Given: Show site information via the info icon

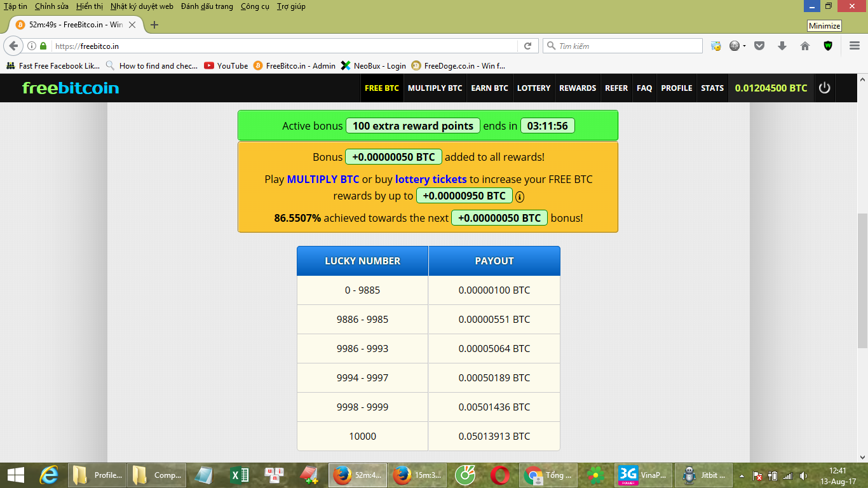Looking at the screenshot, I should click(x=32, y=46).
